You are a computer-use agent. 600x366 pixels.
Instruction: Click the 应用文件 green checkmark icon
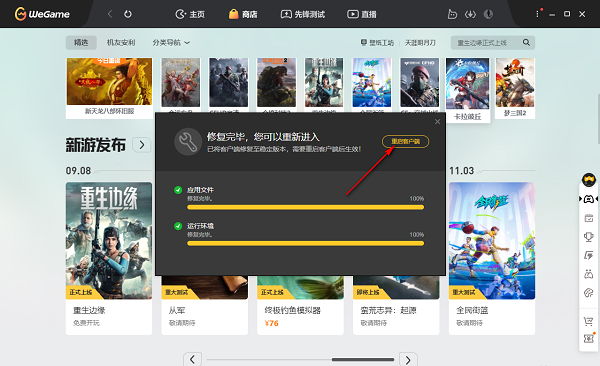pyautogui.click(x=178, y=190)
